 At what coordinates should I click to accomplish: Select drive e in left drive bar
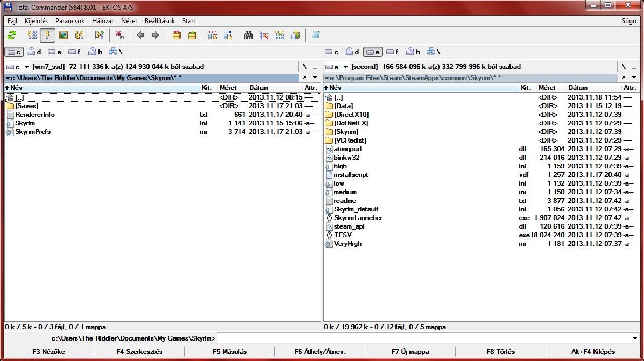(55, 52)
